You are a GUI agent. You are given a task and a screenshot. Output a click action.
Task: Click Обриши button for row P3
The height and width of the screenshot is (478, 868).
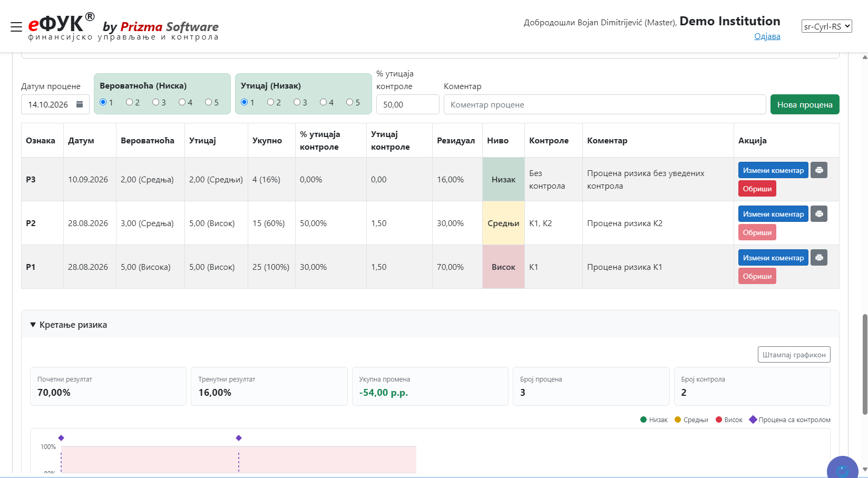pos(757,189)
